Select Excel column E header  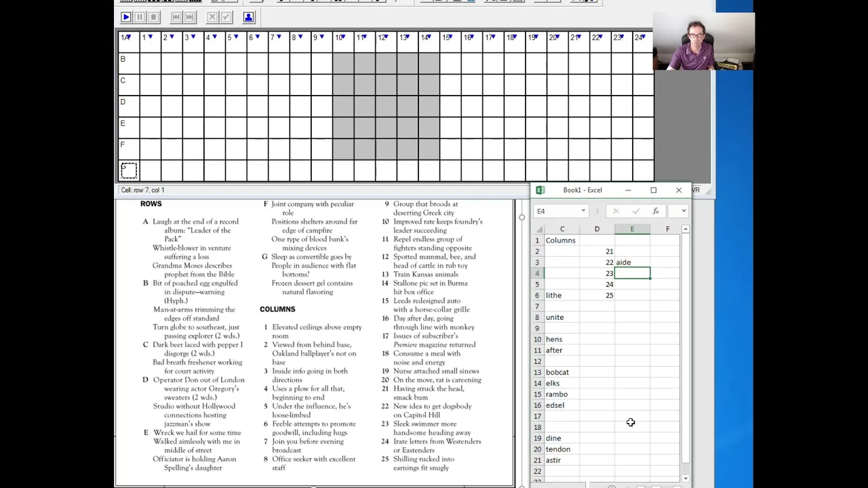pyautogui.click(x=632, y=229)
